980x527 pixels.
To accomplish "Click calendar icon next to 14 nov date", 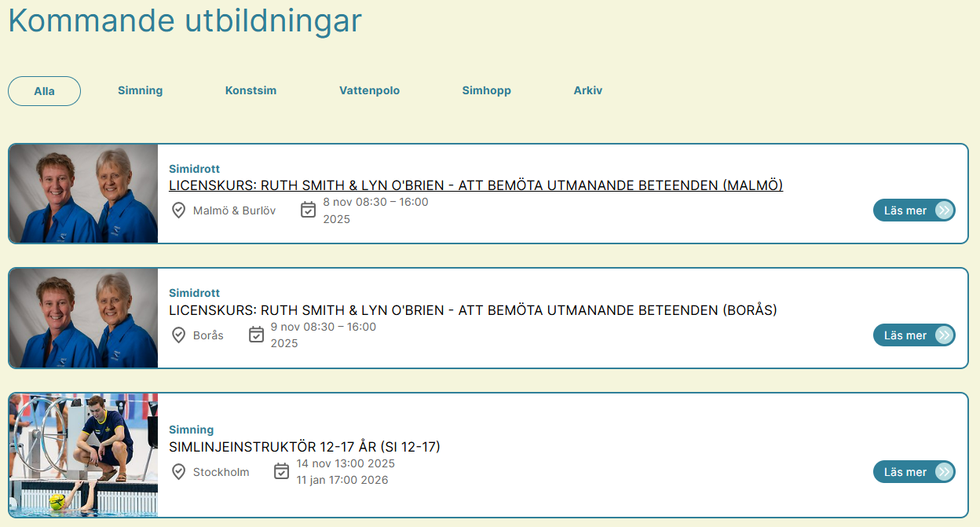I will tap(282, 471).
